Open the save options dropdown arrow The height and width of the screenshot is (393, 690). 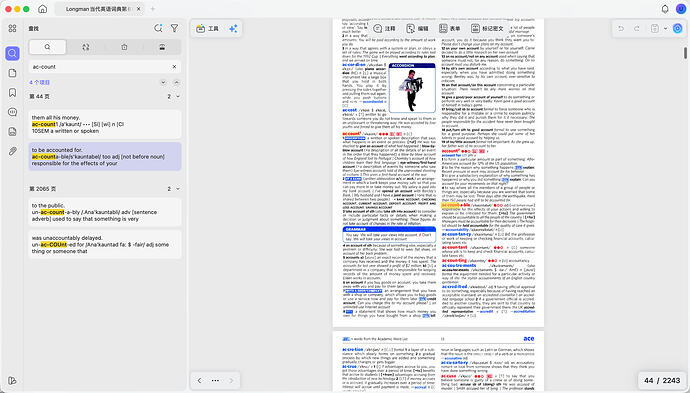click(665, 29)
